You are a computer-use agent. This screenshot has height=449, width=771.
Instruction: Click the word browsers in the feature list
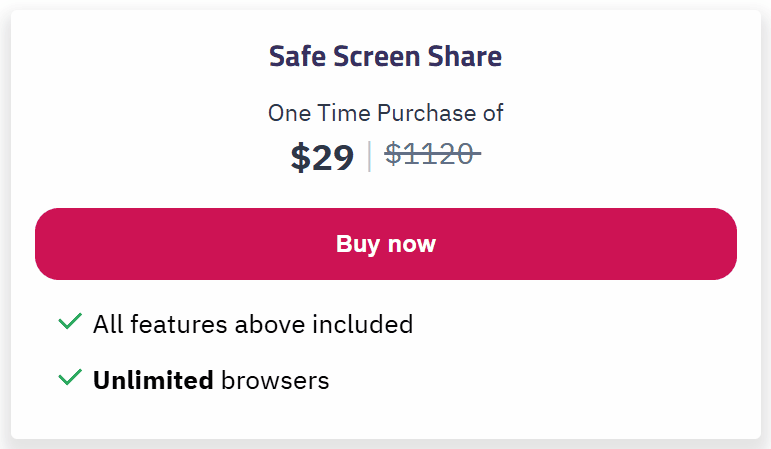point(274,380)
